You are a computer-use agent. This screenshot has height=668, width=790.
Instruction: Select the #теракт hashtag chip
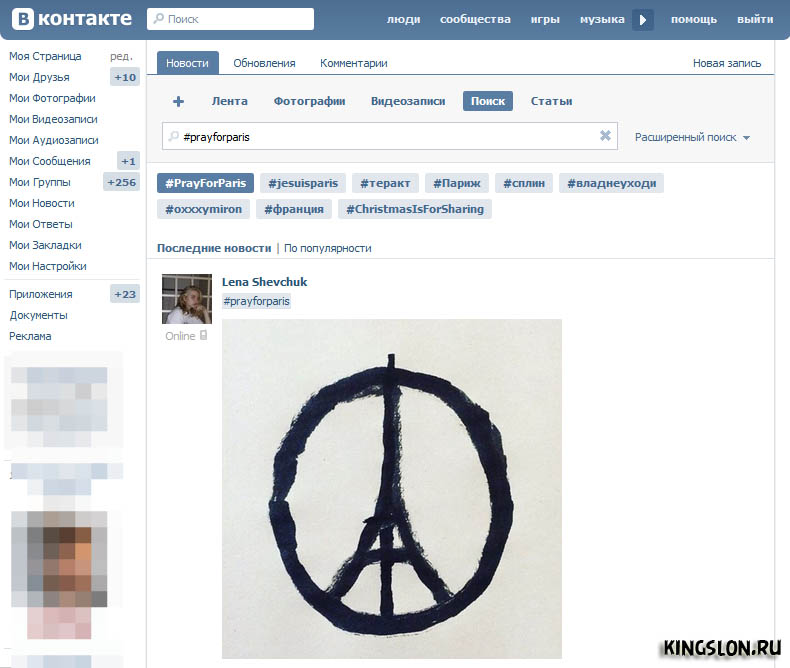coord(385,183)
